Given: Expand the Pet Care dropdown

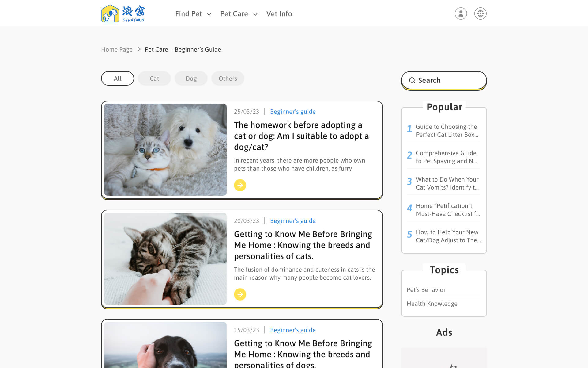Looking at the screenshot, I should [x=239, y=14].
